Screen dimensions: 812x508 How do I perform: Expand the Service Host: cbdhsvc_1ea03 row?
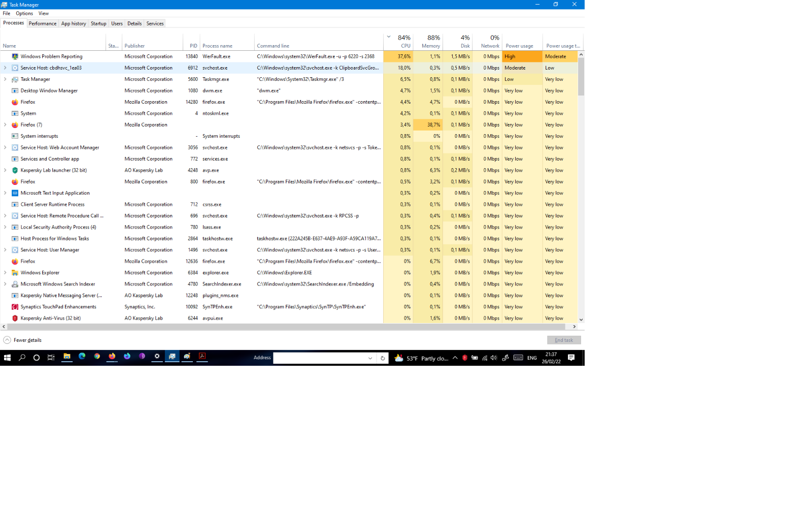5,68
